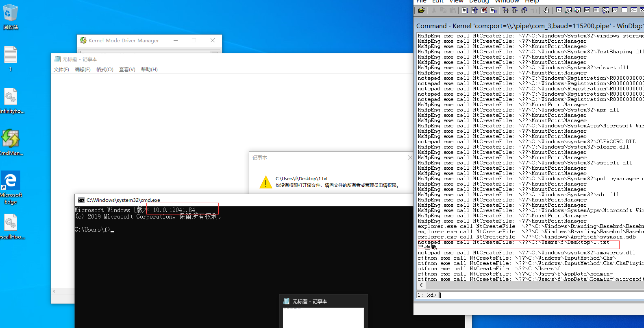Click the notepad.exe OLEACCRC.DLL log line

pyautogui.click(x=527, y=142)
